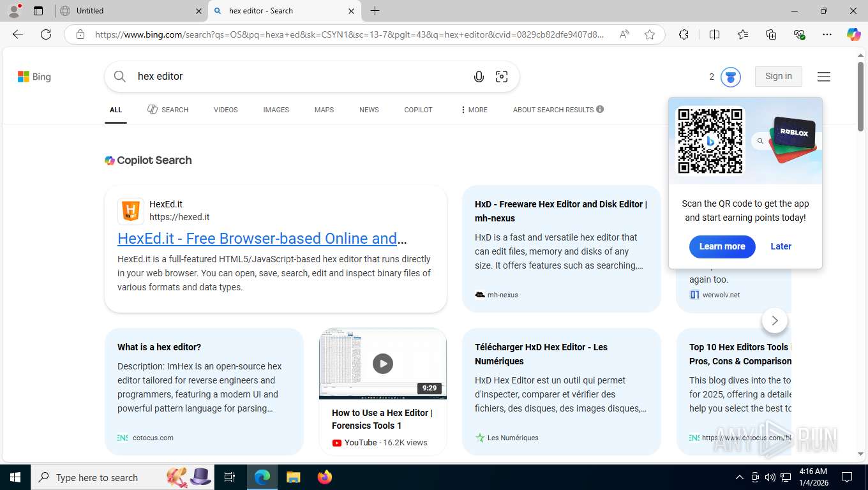The height and width of the screenshot is (490, 868).
Task: Open Browser essentials heart icon
Action: 799,34
